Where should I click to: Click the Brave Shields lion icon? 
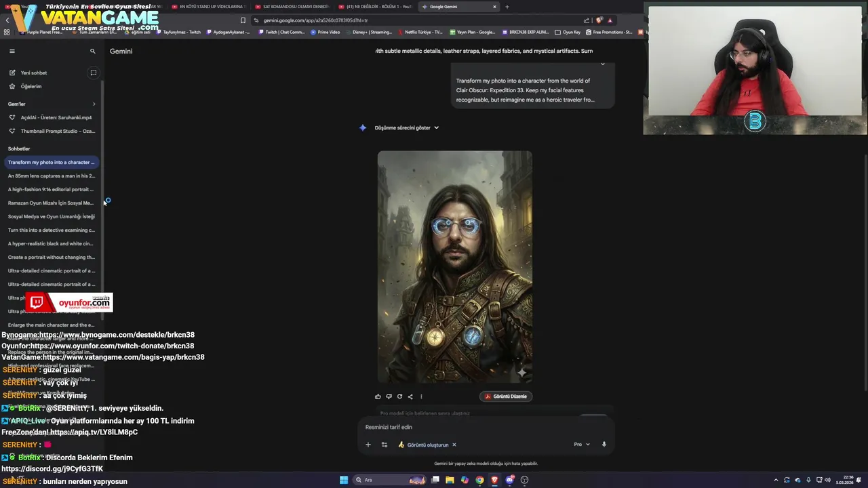point(599,20)
